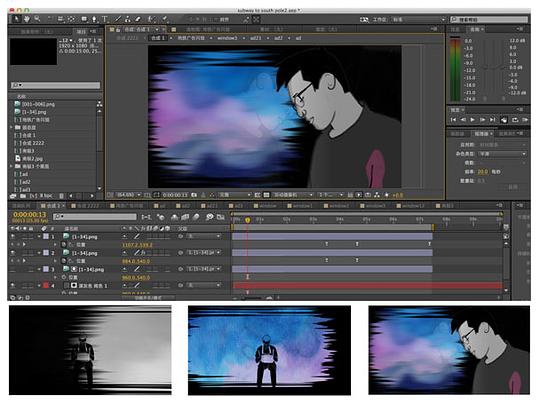This screenshot has width=540, height=405.
Task: Toggle the loop option in Preview panel
Action: (515, 120)
